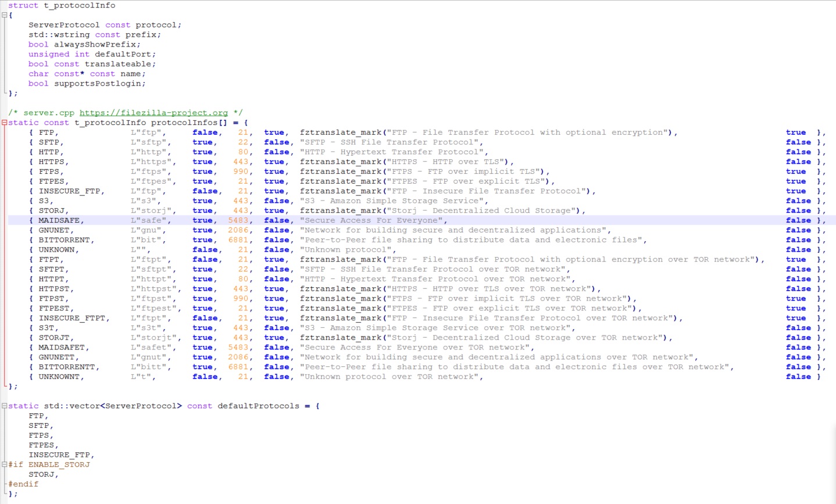Image resolution: width=836 pixels, height=504 pixels.
Task: Click the MAIDSAFET identifier
Action: click(x=61, y=348)
